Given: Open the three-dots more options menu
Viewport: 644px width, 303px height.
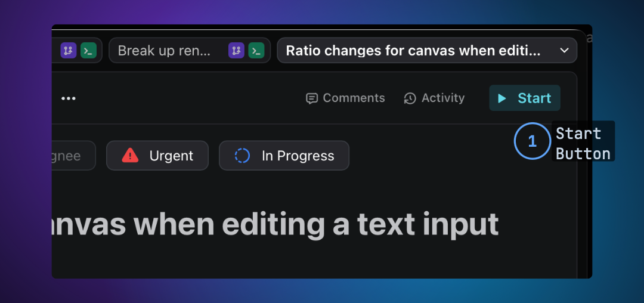Looking at the screenshot, I should click(x=68, y=98).
